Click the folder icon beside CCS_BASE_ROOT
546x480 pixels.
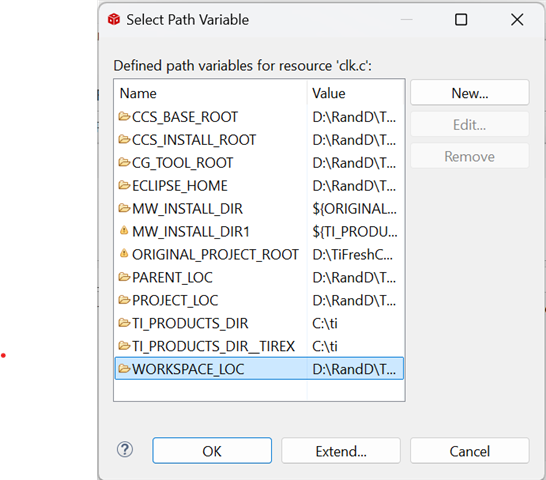point(124,116)
